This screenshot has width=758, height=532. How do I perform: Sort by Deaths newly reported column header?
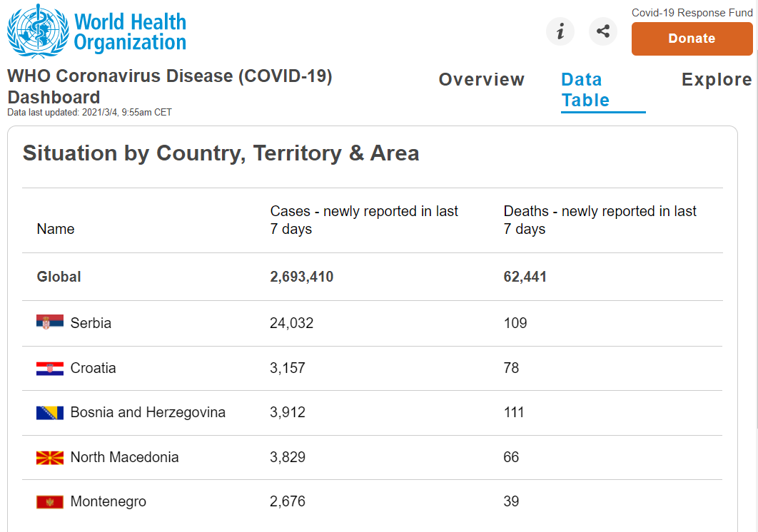(600, 220)
